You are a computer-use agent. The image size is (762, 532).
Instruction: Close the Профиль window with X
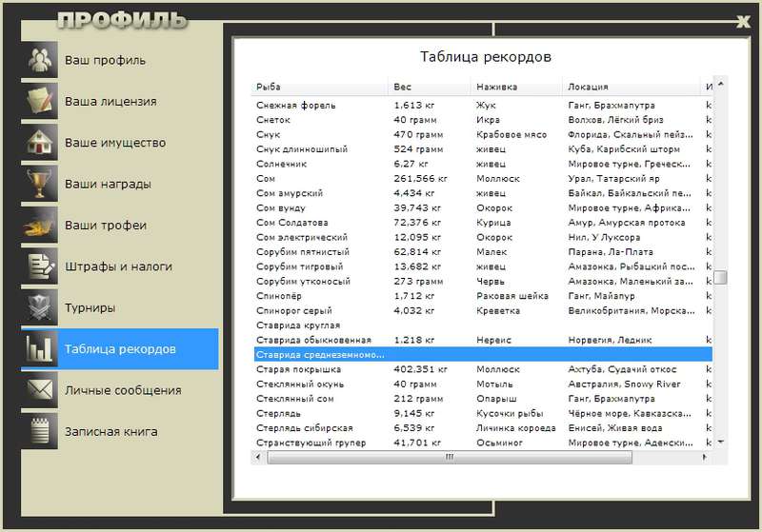click(x=743, y=21)
